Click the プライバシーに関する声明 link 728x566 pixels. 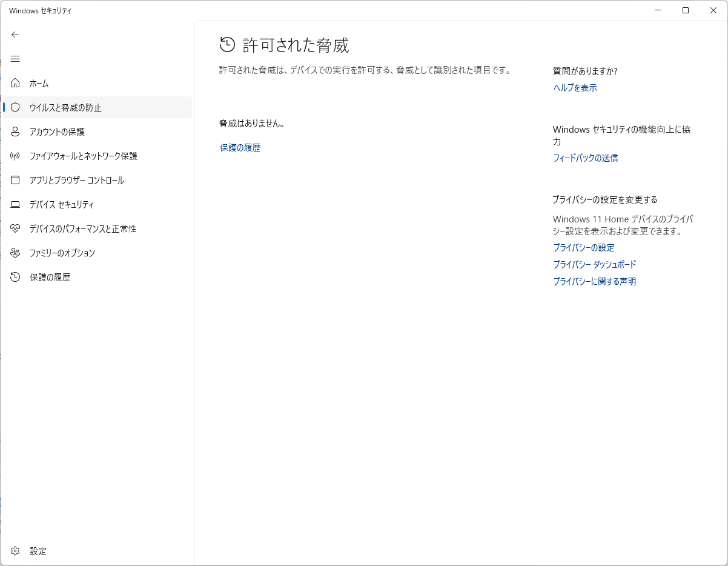tap(594, 281)
